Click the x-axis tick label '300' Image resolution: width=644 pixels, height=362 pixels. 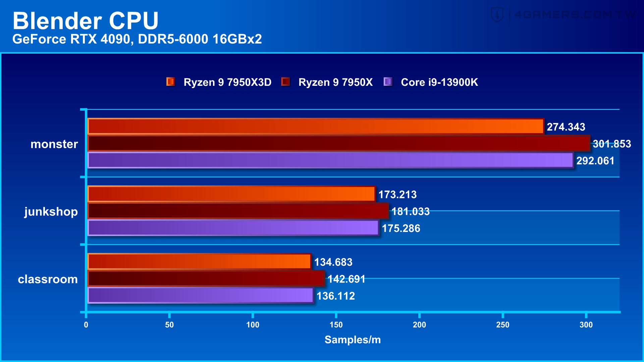pos(586,325)
